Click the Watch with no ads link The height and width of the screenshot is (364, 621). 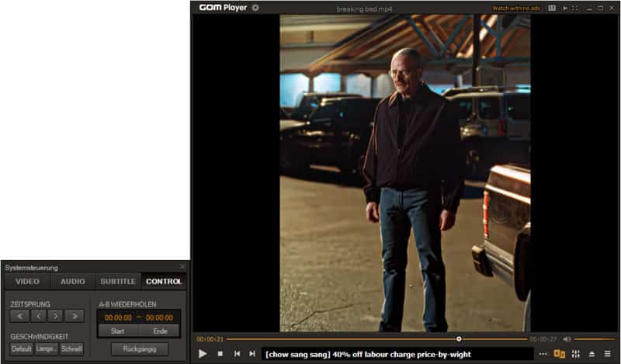(x=516, y=8)
